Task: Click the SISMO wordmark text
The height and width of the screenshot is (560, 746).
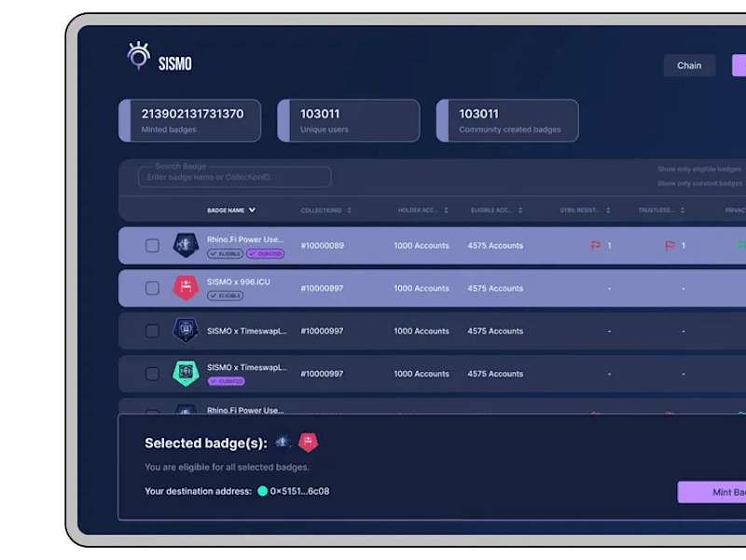Action: coord(175,63)
